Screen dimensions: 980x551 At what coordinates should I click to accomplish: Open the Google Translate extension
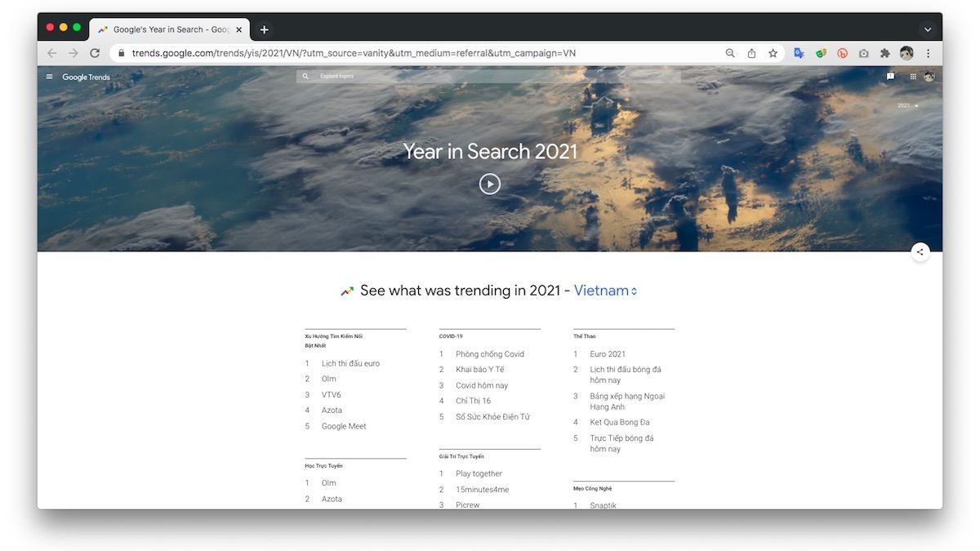[800, 53]
